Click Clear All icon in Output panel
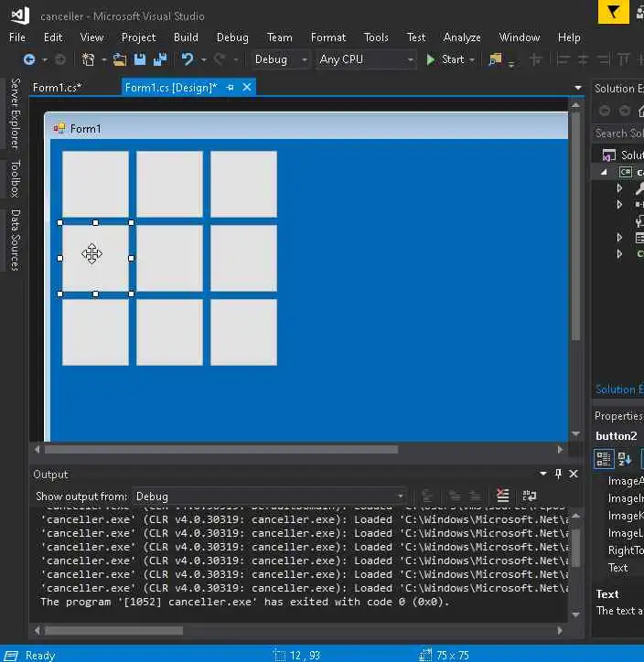 pos(502,496)
